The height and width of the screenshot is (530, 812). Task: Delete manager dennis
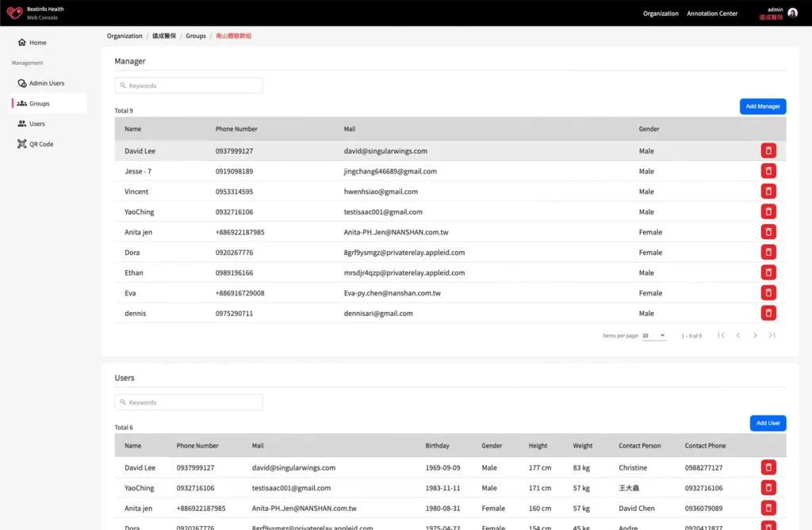(768, 313)
